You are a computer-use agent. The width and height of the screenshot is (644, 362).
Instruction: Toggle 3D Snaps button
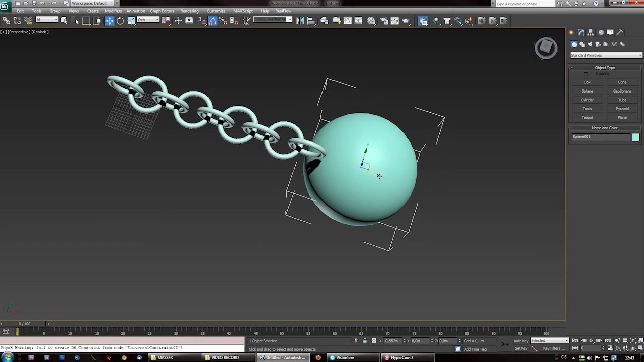click(x=202, y=21)
